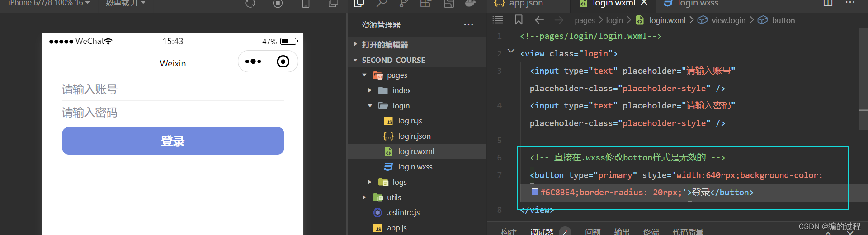The height and width of the screenshot is (235, 868).
Task: Click the phone device icon in simulator toolbar
Action: [x=306, y=4]
